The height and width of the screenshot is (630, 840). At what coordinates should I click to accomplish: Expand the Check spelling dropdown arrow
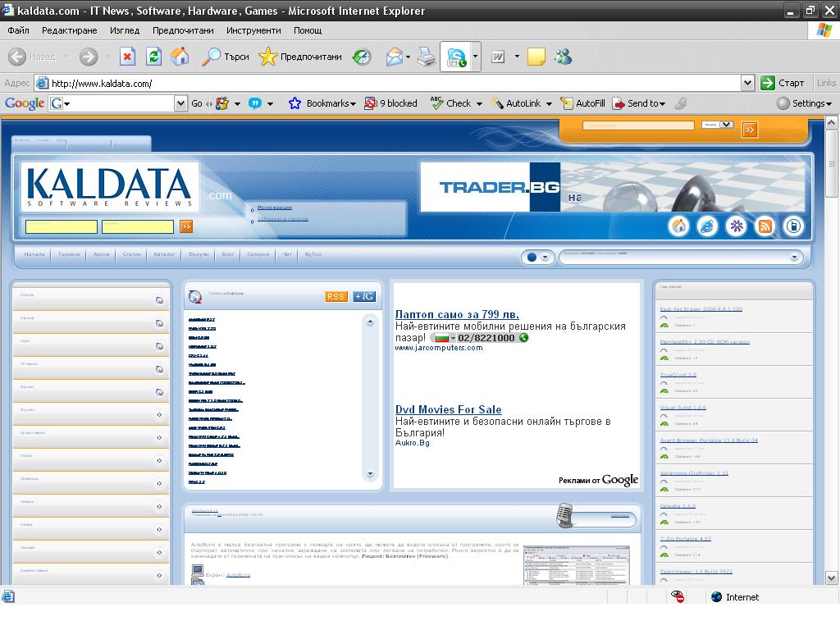click(479, 104)
